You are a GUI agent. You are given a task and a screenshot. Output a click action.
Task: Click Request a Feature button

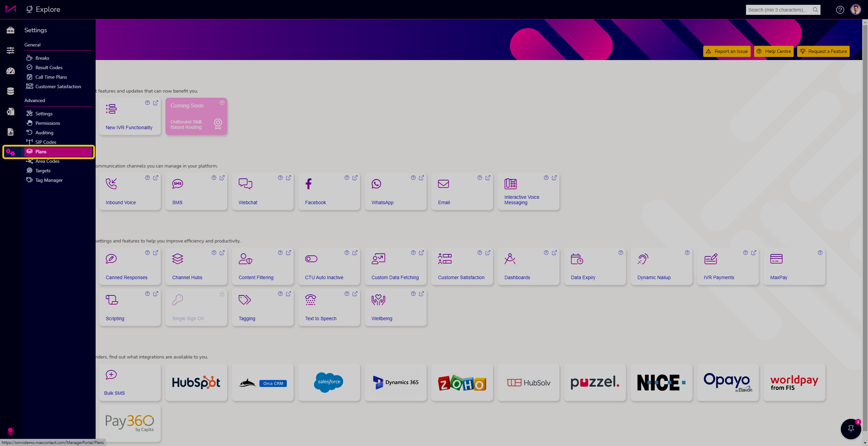tap(823, 51)
